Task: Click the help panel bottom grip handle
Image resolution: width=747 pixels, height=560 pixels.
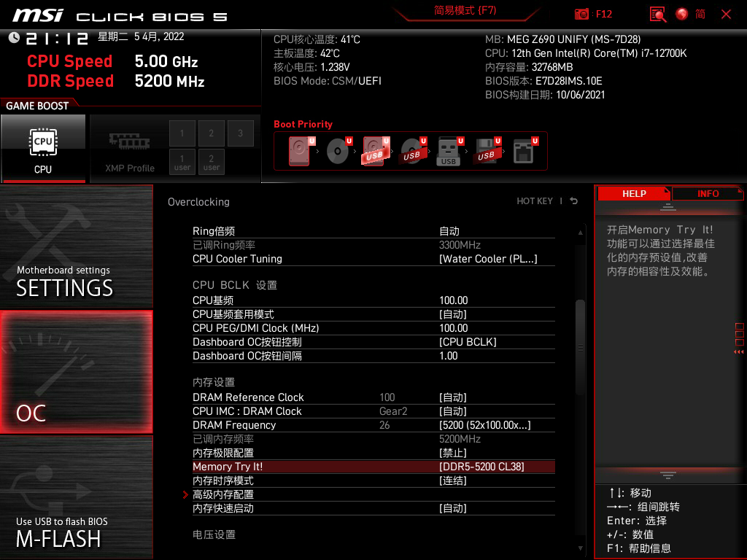Action: [x=668, y=475]
